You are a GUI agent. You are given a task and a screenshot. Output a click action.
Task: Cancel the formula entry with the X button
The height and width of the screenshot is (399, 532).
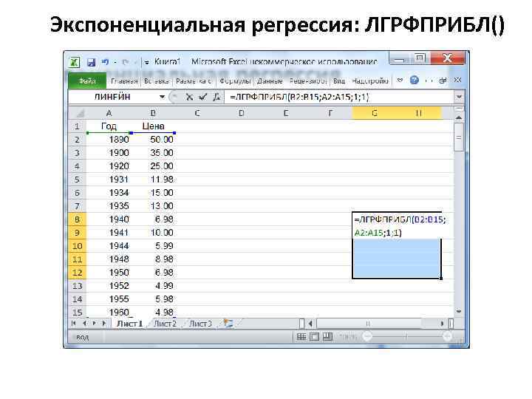pyautogui.click(x=189, y=98)
